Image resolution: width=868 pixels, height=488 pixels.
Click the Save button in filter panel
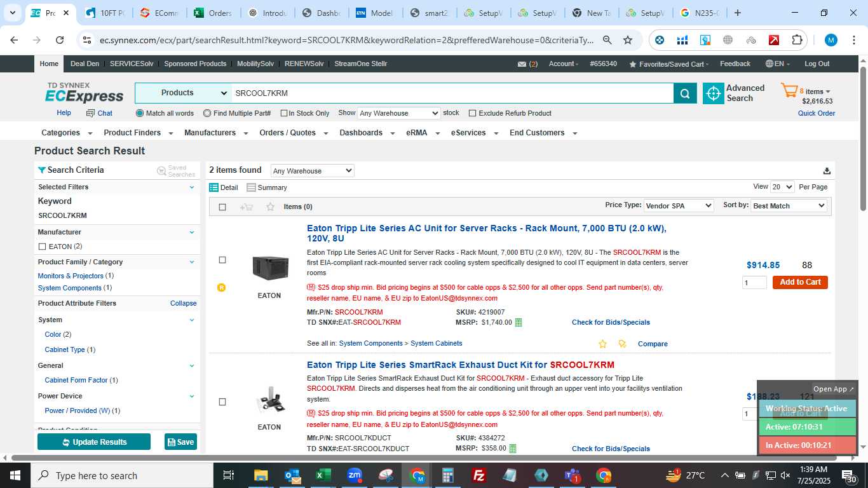point(180,442)
